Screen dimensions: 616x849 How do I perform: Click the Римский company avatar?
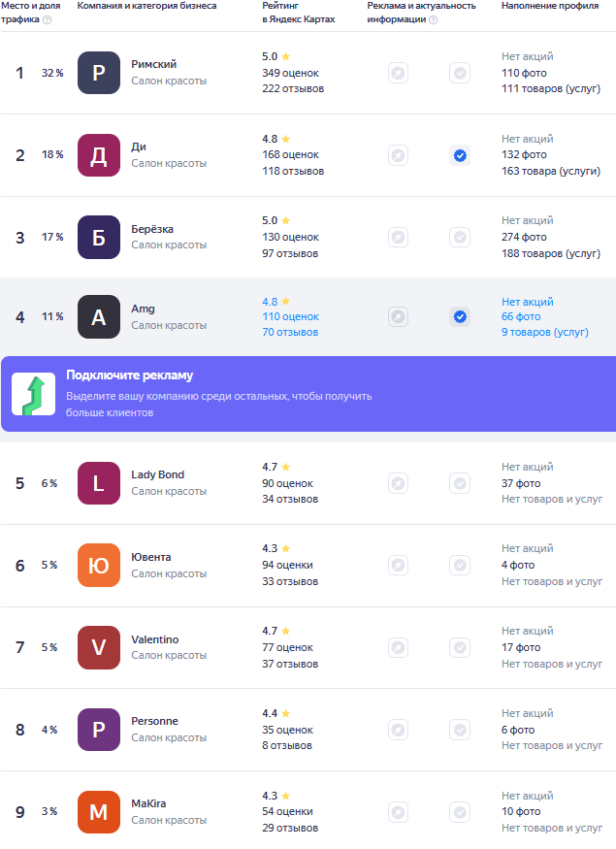(99, 73)
